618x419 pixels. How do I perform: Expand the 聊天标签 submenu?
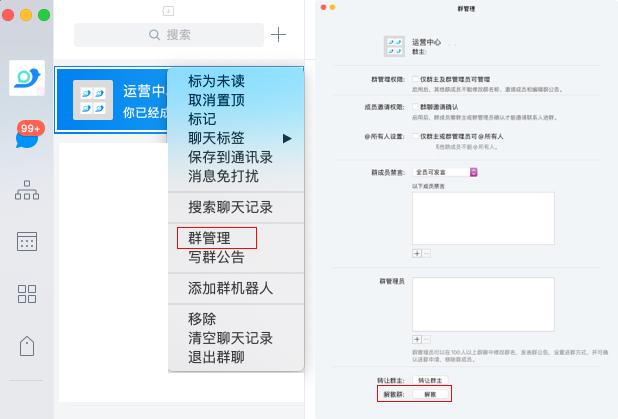coord(235,137)
